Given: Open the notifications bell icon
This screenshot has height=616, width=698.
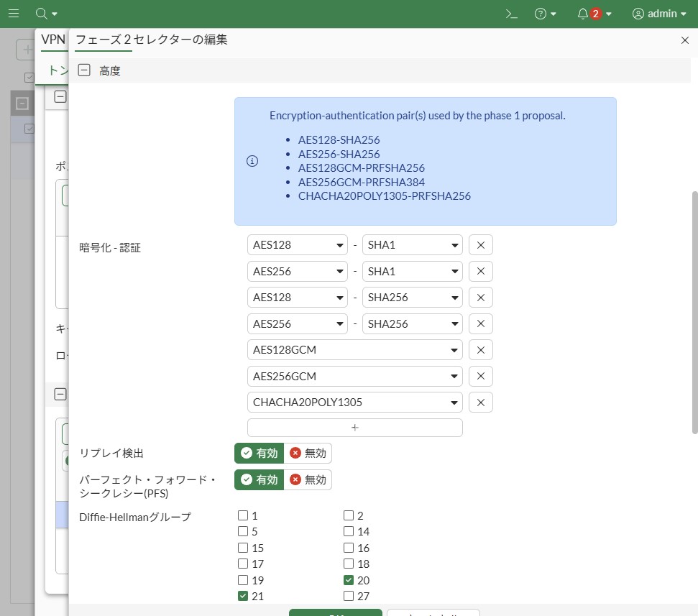Looking at the screenshot, I should coord(582,14).
